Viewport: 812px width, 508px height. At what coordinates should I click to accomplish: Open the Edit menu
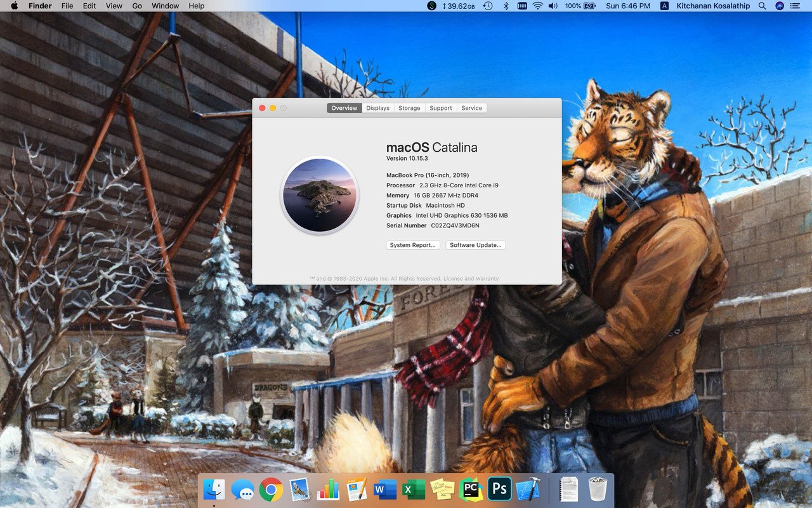[x=89, y=6]
